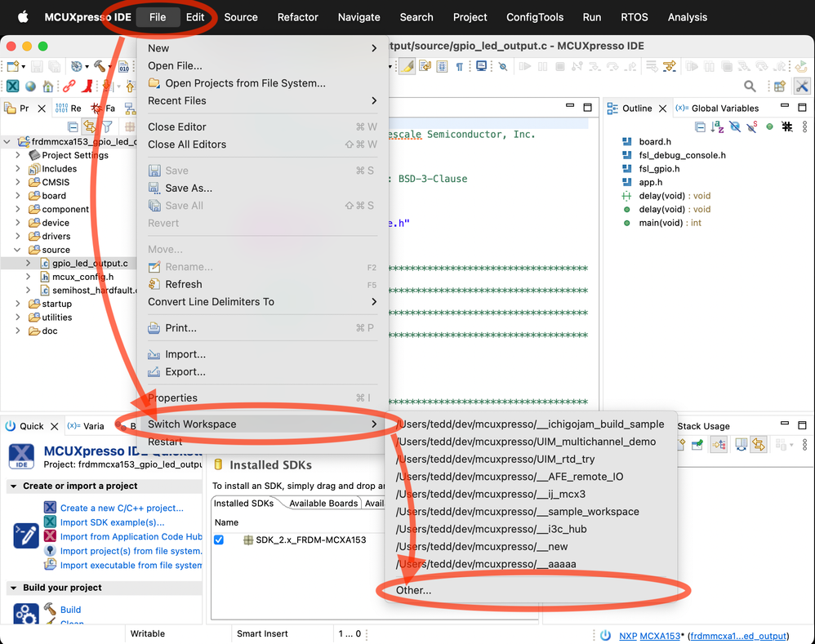Image resolution: width=815 pixels, height=644 pixels.
Task: Click the Analysis menu
Action: (687, 17)
